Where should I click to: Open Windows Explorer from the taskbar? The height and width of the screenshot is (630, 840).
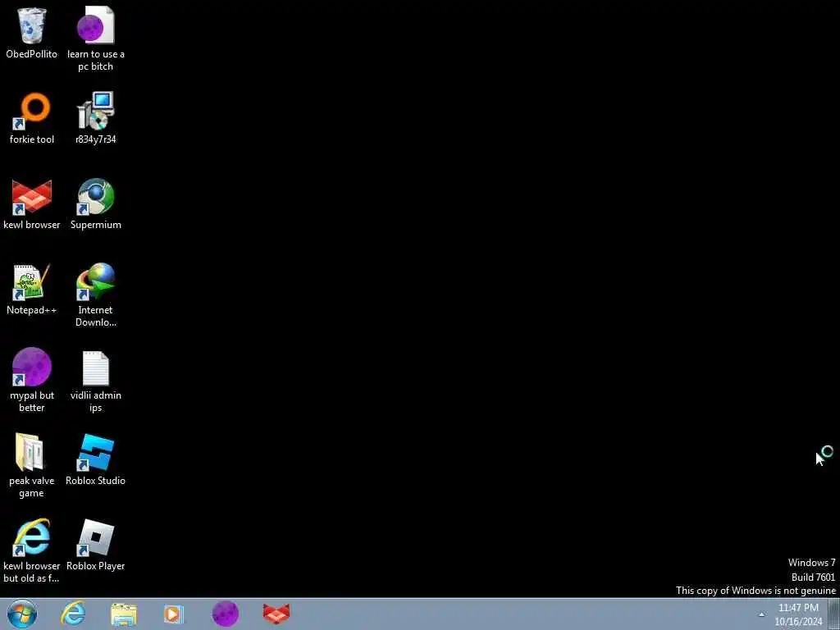(x=124, y=614)
